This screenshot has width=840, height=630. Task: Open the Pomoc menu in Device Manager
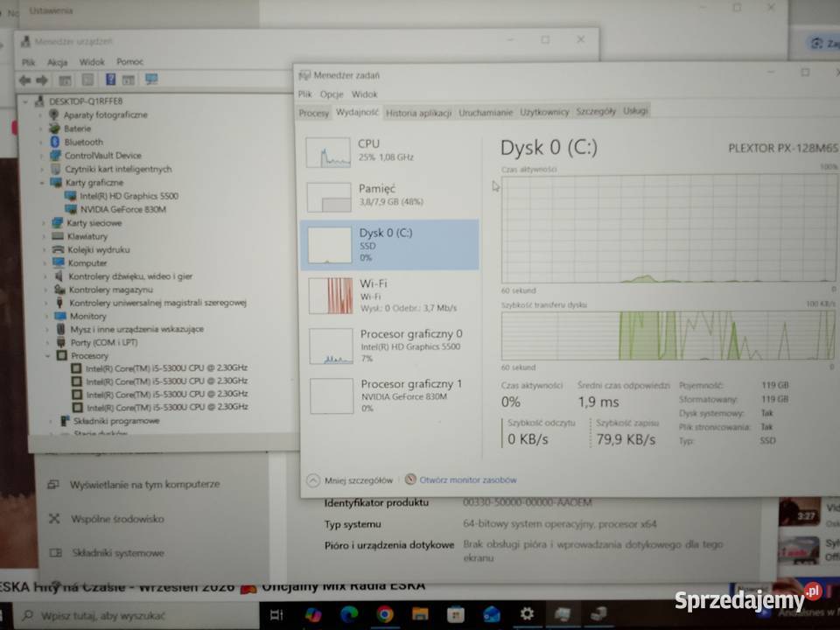click(x=129, y=62)
